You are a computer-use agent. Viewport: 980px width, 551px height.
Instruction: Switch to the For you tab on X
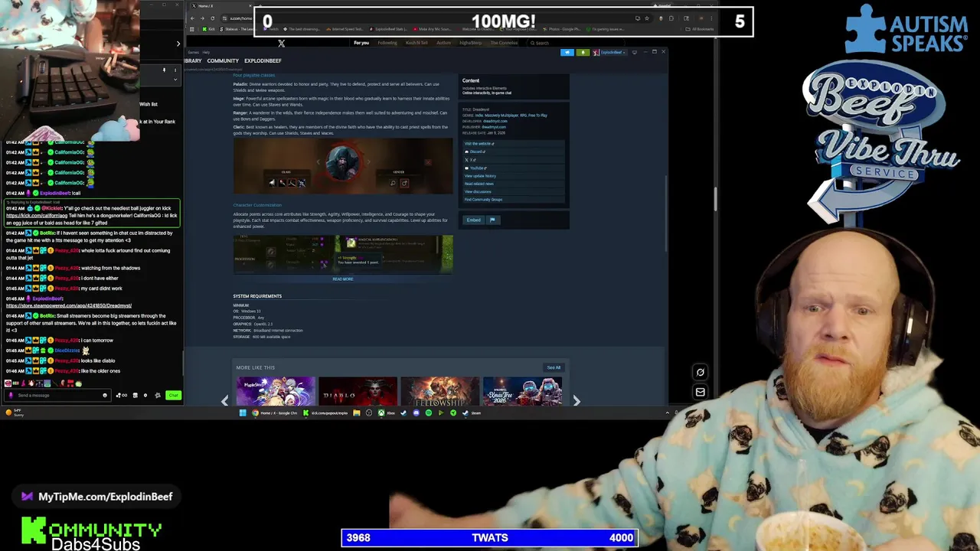point(361,43)
